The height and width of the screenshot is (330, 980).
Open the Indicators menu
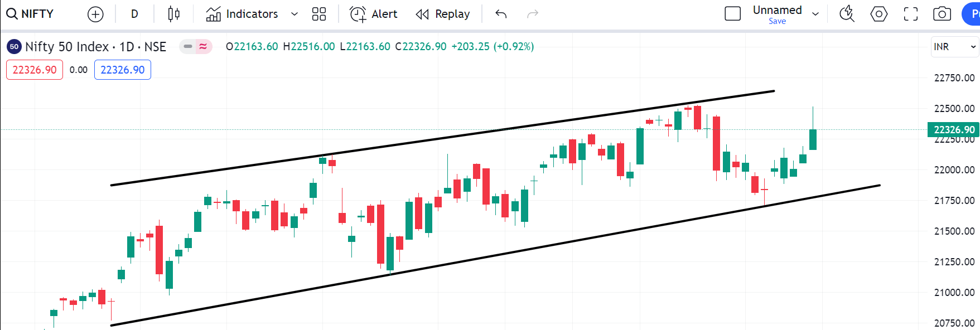point(242,14)
